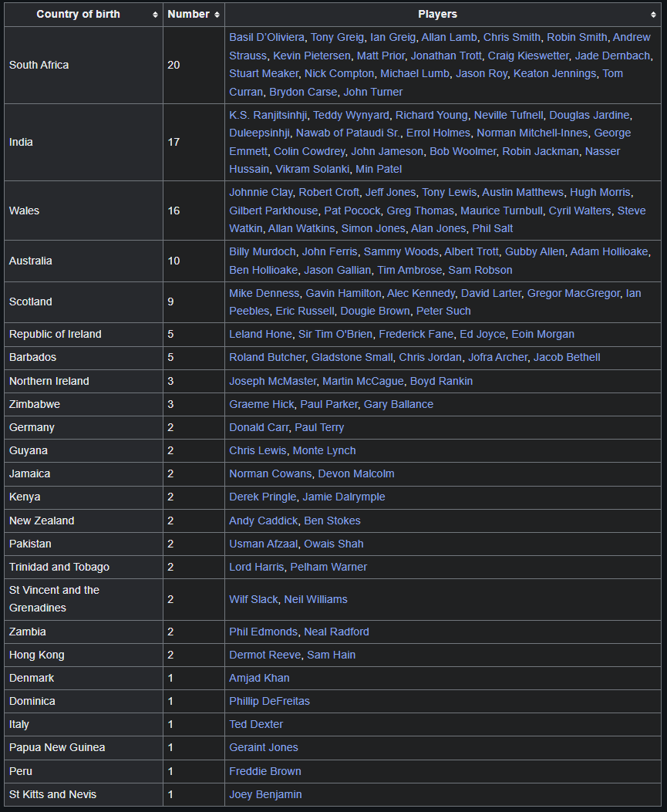Open Pelham Warner link

[328, 567]
